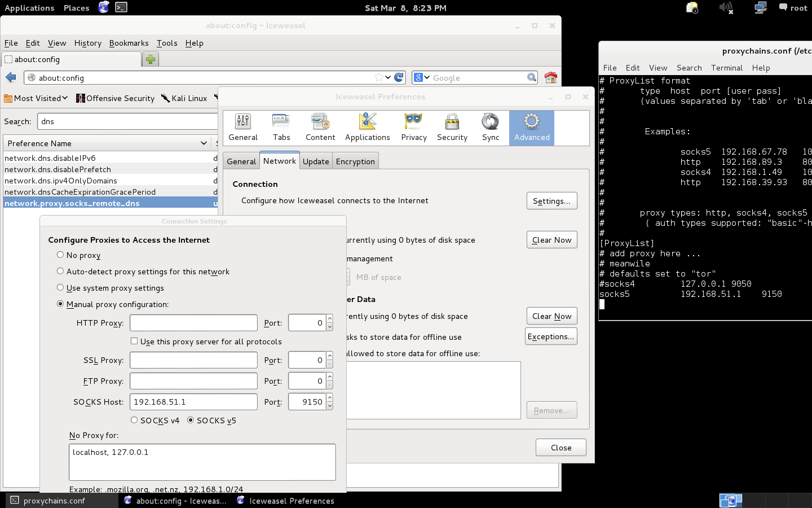The image size is (812, 508).
Task: Switch to the General advanced tab
Action: (241, 161)
